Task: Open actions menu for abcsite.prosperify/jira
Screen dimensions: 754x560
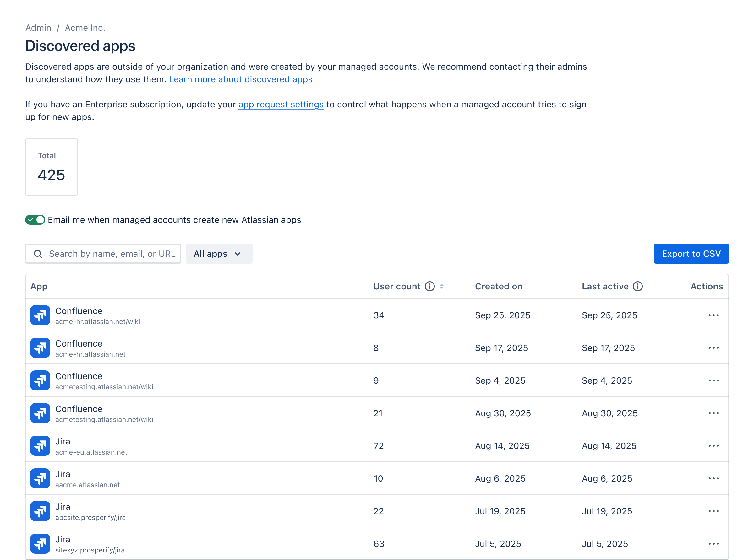Action: tap(714, 511)
